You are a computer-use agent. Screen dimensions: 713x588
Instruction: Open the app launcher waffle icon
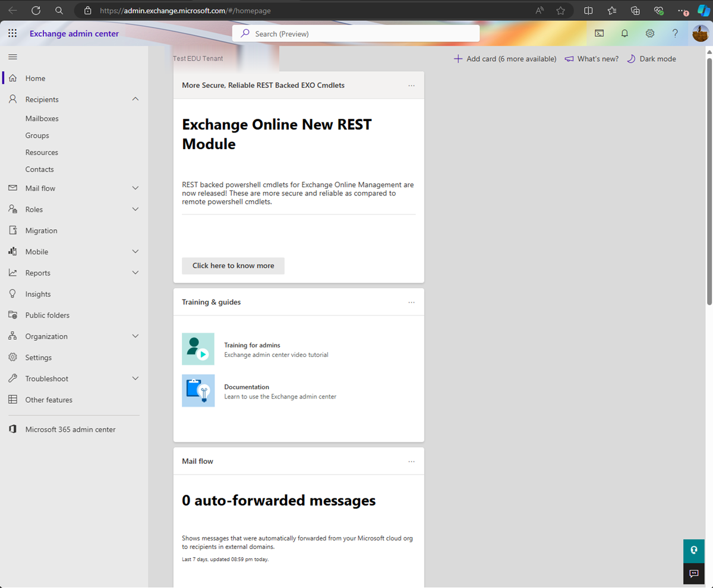[x=12, y=33]
